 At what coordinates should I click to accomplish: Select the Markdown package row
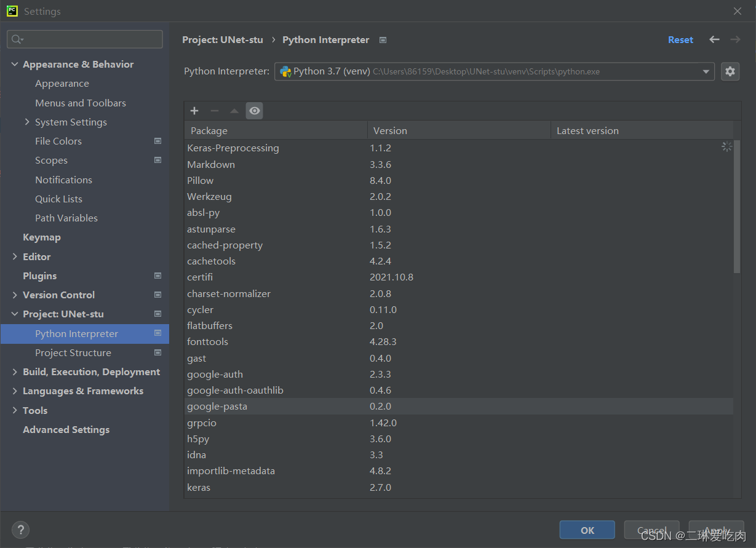pyautogui.click(x=459, y=164)
